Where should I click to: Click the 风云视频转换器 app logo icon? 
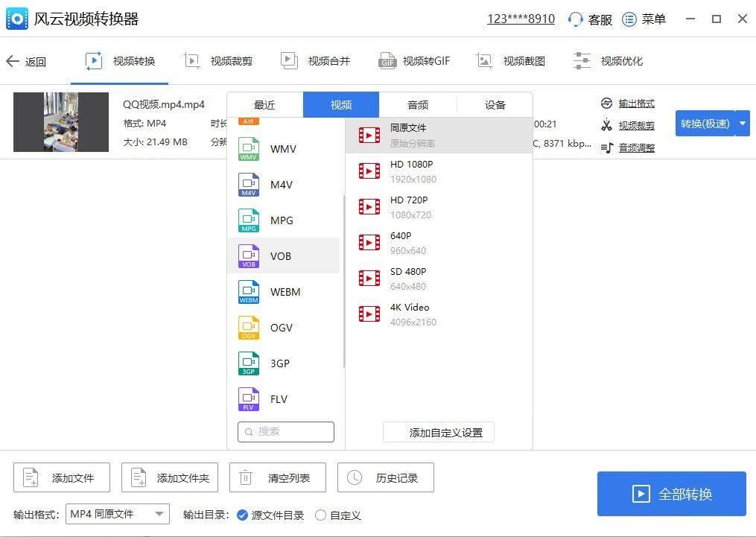[17, 19]
